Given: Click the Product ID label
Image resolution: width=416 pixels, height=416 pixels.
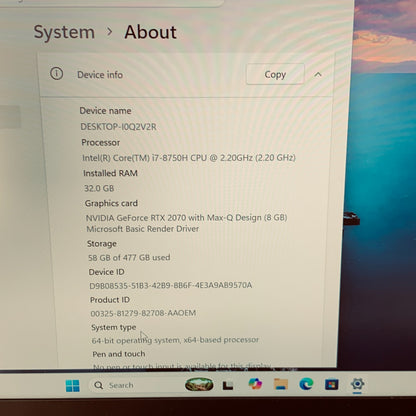Looking at the screenshot, I should click(x=110, y=300).
